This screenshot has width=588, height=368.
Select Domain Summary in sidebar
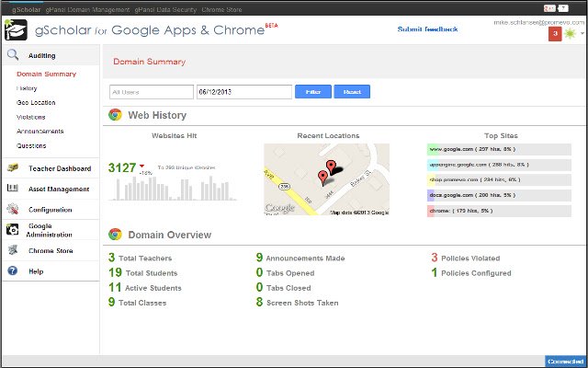[46, 74]
